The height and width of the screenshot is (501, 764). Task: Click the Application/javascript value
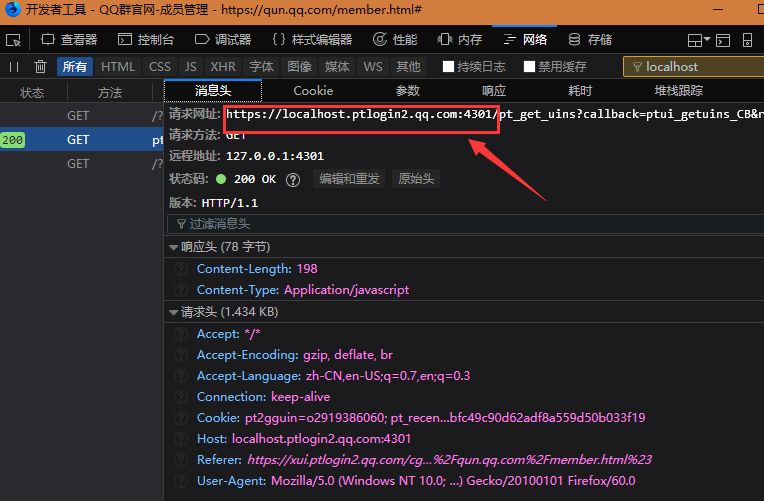point(346,290)
